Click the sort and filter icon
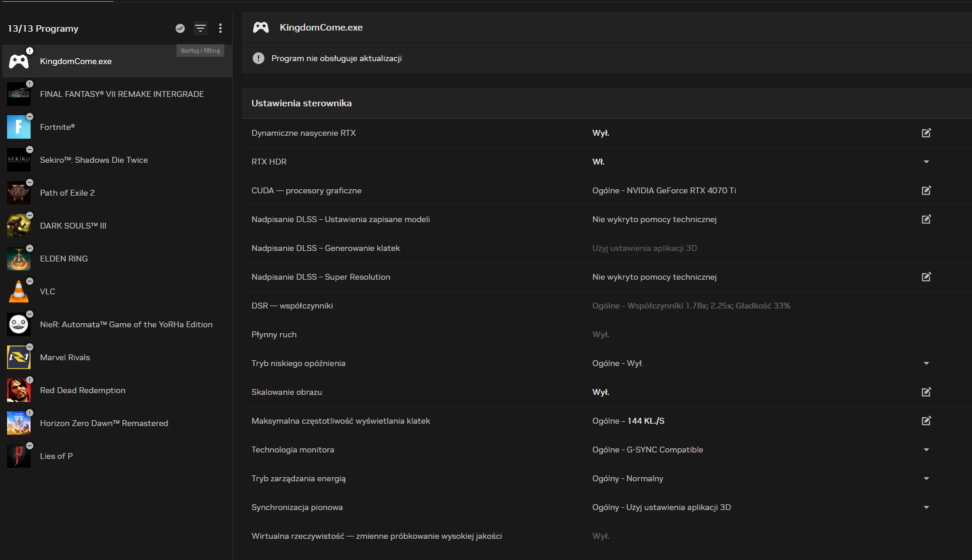The height and width of the screenshot is (560, 972). pyautogui.click(x=200, y=28)
